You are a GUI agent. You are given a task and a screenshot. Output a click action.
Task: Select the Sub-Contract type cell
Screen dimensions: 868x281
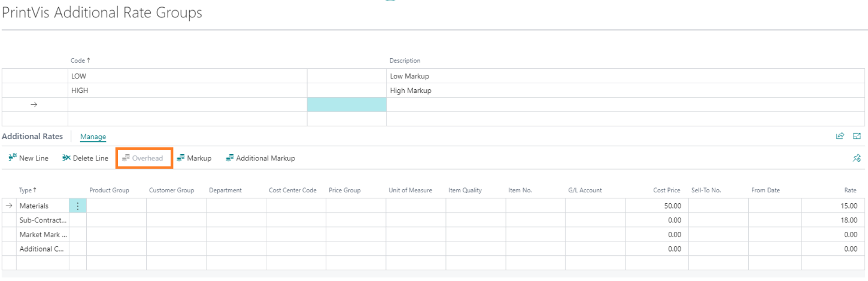pyautogui.click(x=43, y=220)
